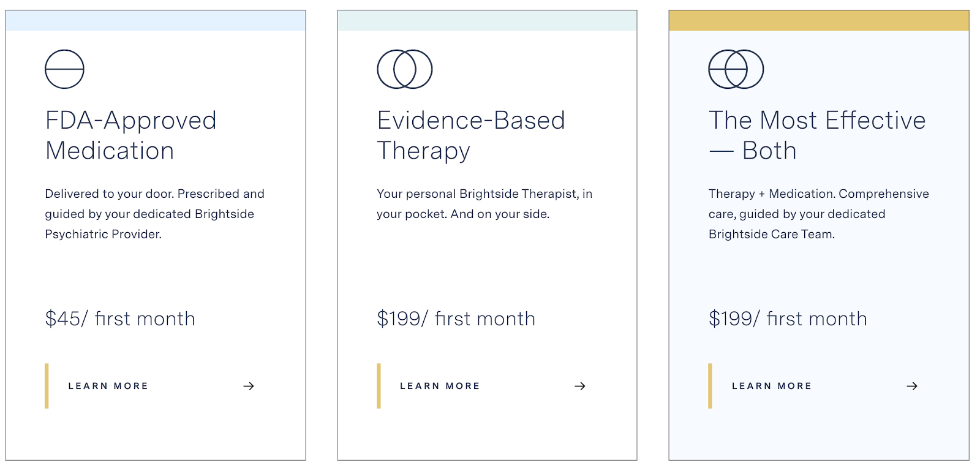Open Learn More for FDA-Approved Medication

click(x=108, y=386)
